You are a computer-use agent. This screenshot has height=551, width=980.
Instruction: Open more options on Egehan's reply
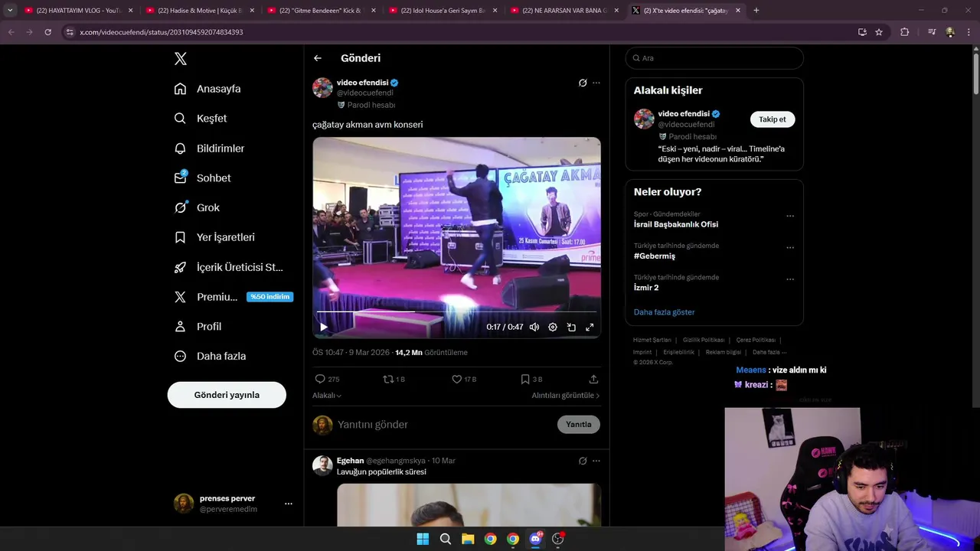(596, 461)
